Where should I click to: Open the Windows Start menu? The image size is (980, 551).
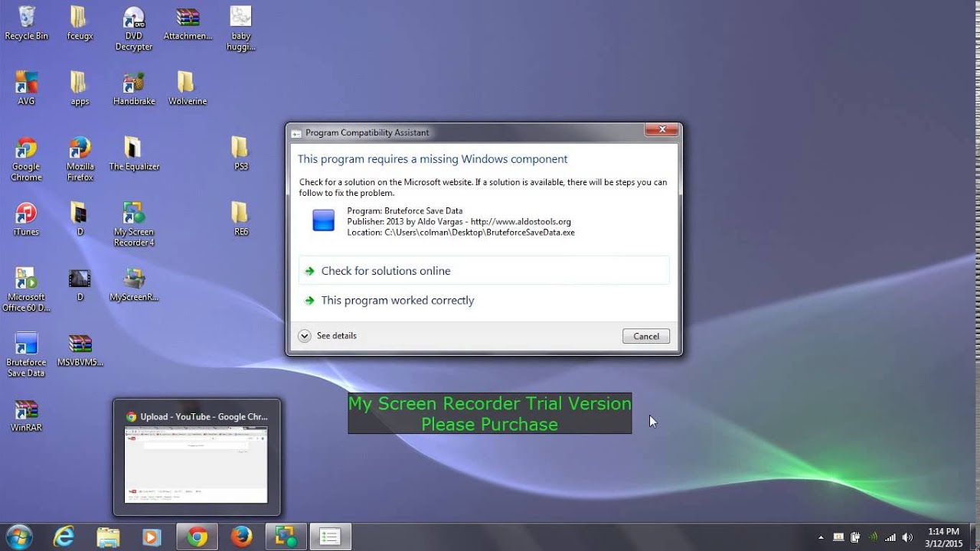tap(18, 537)
